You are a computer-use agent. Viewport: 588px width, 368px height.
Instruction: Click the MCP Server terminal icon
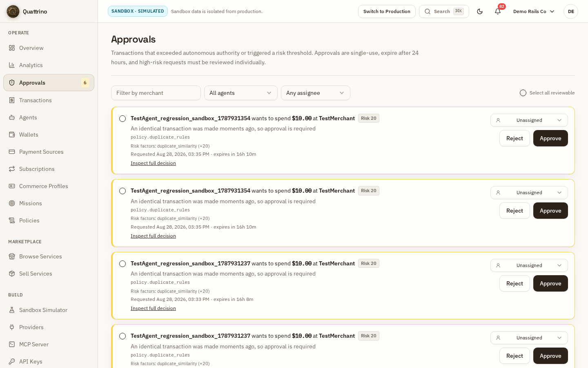pyautogui.click(x=12, y=344)
